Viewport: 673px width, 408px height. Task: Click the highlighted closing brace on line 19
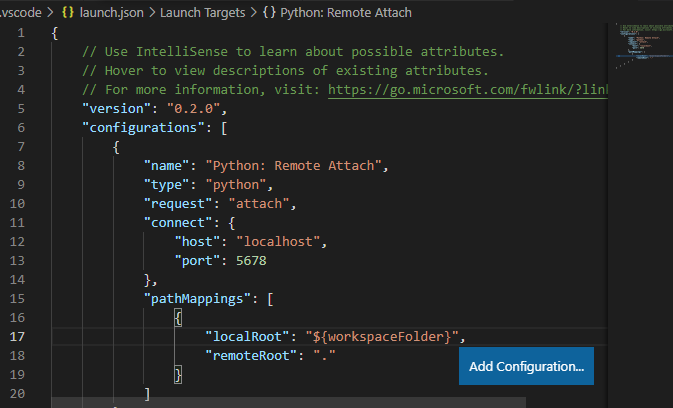click(x=178, y=375)
